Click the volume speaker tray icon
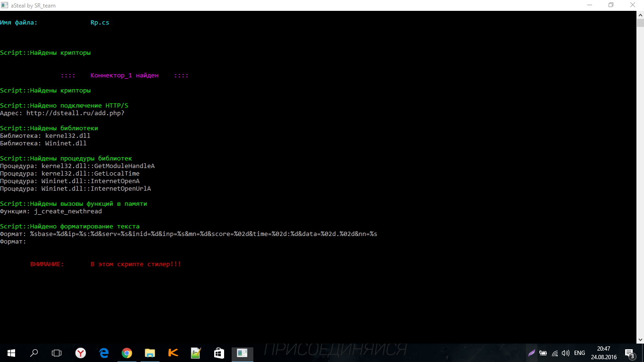 (566, 353)
